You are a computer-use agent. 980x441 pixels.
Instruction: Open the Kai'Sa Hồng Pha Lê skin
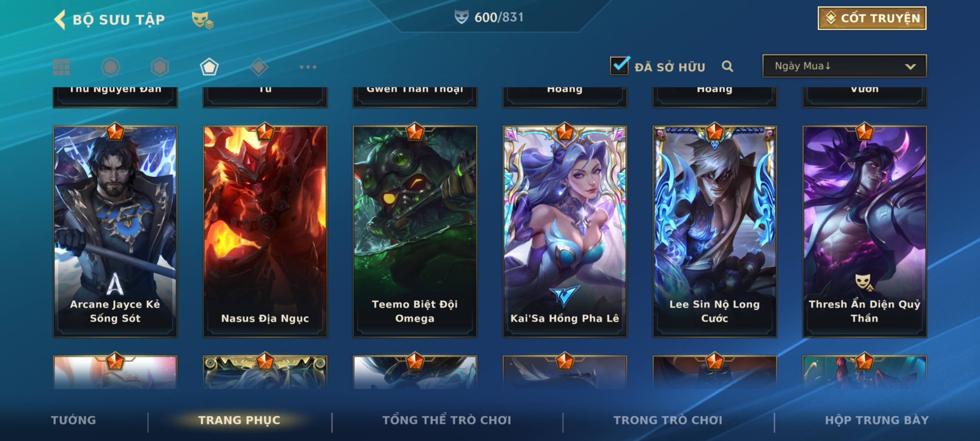pos(565,232)
